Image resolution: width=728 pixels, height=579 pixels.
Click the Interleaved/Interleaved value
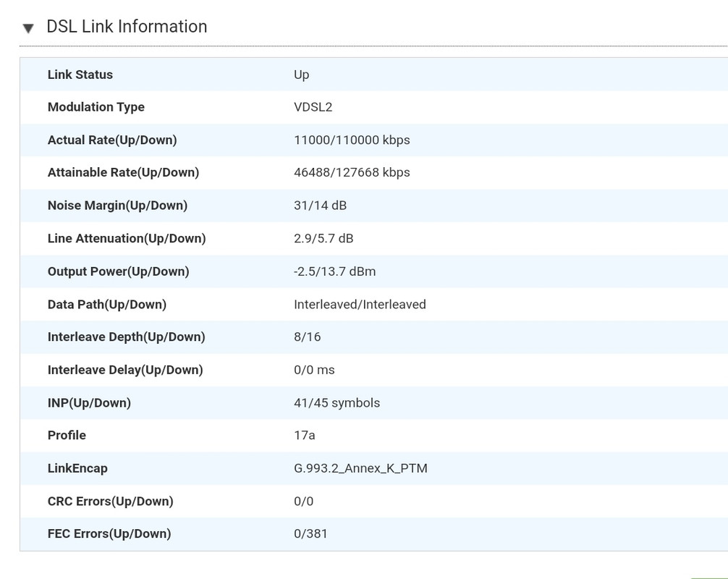(x=360, y=305)
